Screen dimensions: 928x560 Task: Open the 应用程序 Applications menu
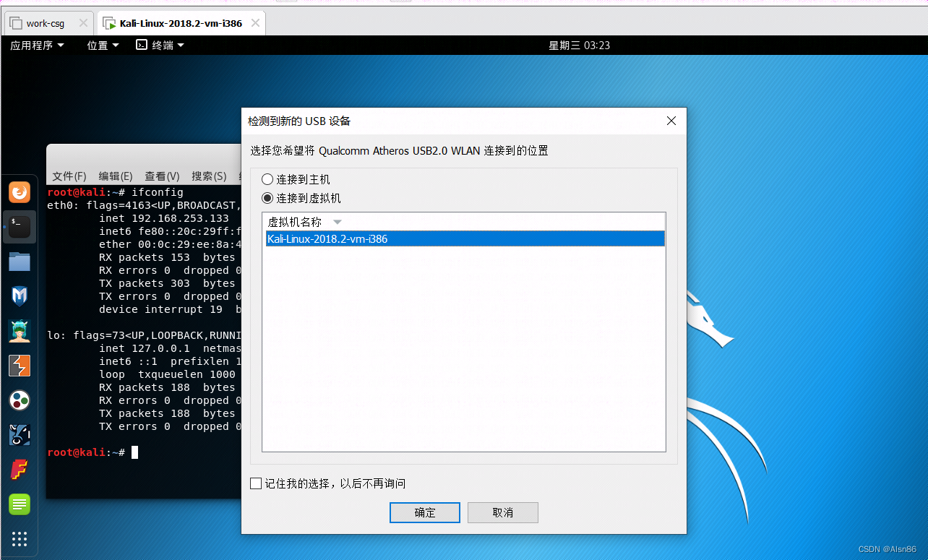37,45
